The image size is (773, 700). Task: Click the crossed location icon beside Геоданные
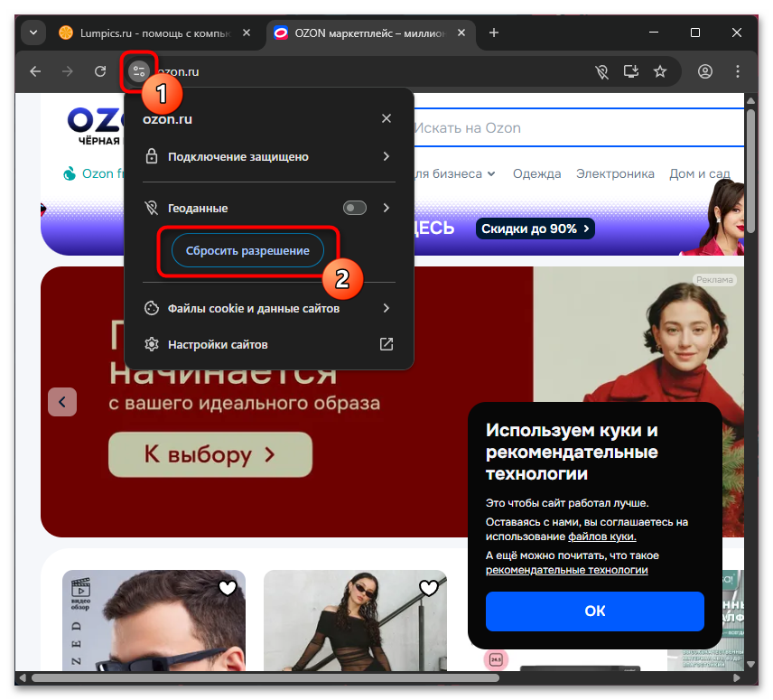point(152,208)
